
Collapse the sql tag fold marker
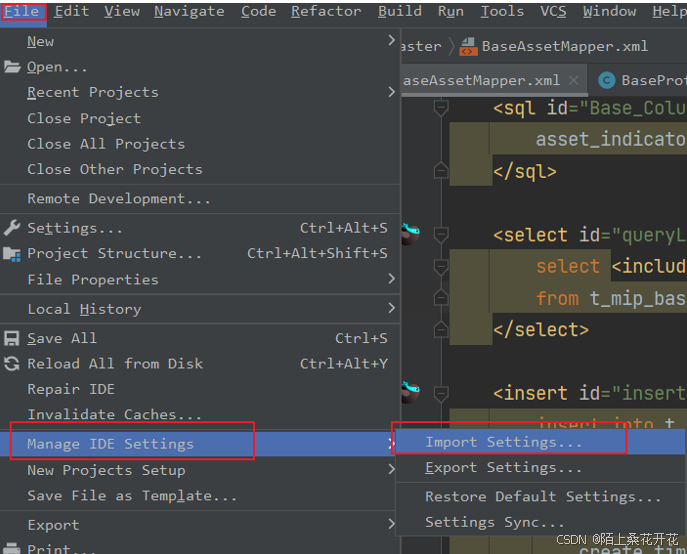[x=441, y=107]
